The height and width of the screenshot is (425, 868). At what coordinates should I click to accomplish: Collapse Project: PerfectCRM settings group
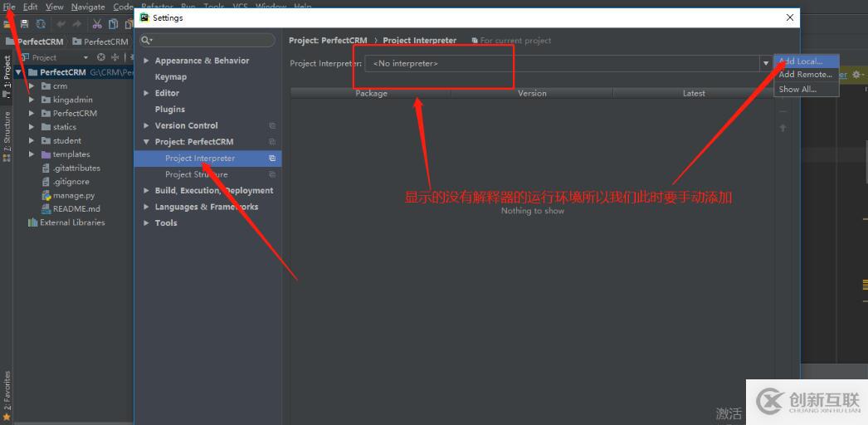146,142
